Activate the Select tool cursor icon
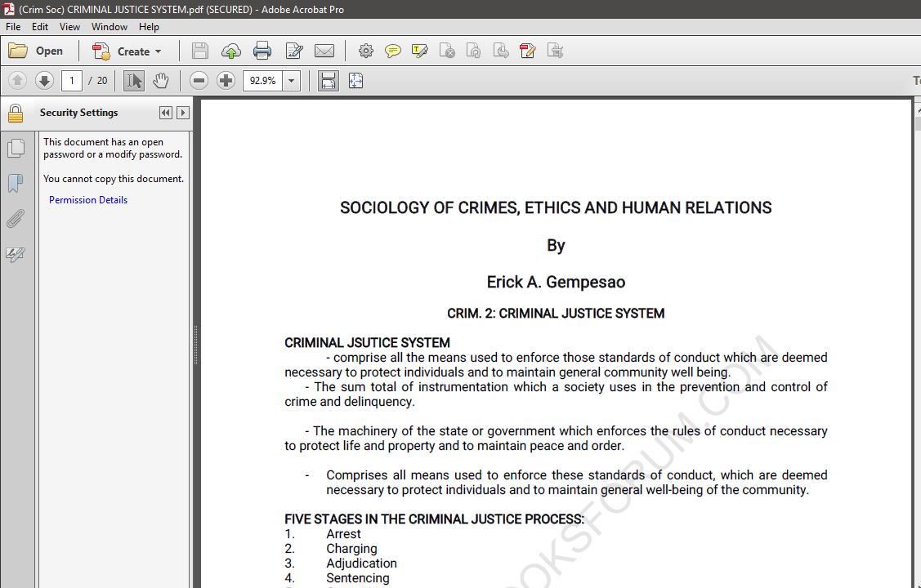 tap(134, 80)
